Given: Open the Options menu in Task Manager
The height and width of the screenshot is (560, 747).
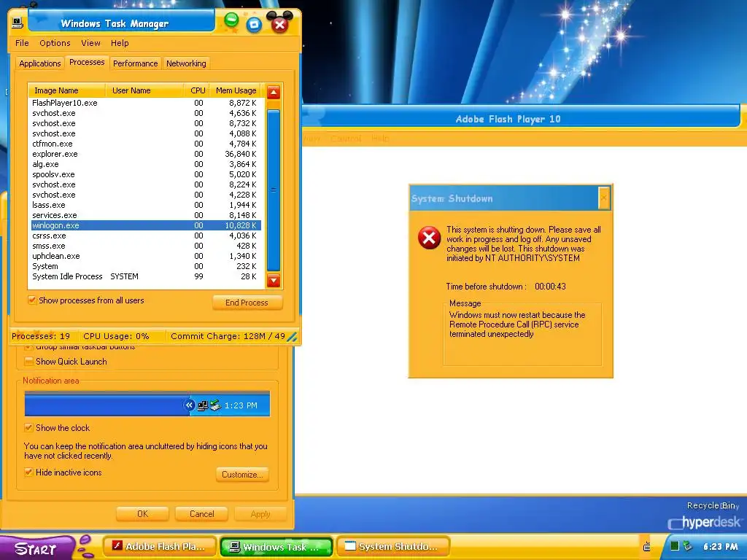Looking at the screenshot, I should click(55, 43).
